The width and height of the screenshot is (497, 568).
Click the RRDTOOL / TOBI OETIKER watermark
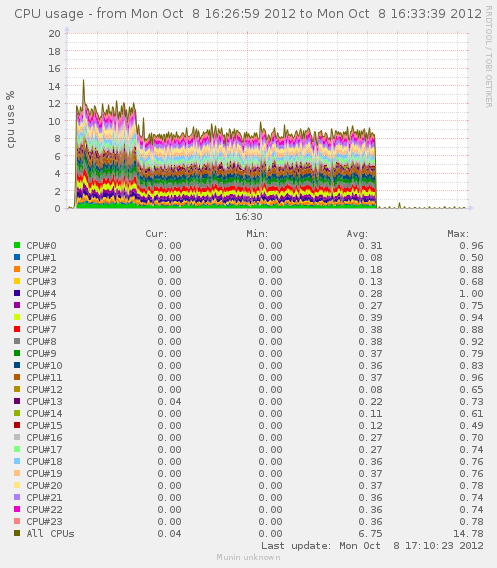pos(489,57)
